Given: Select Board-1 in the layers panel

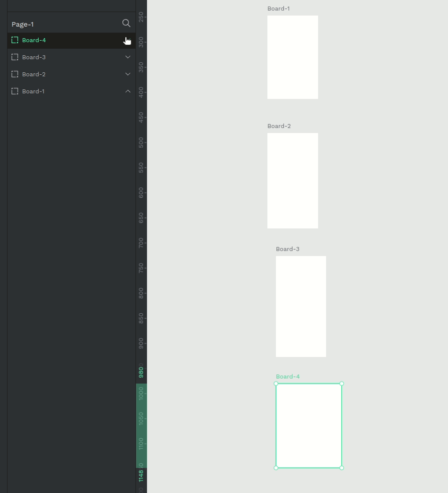Looking at the screenshot, I should click(33, 91).
